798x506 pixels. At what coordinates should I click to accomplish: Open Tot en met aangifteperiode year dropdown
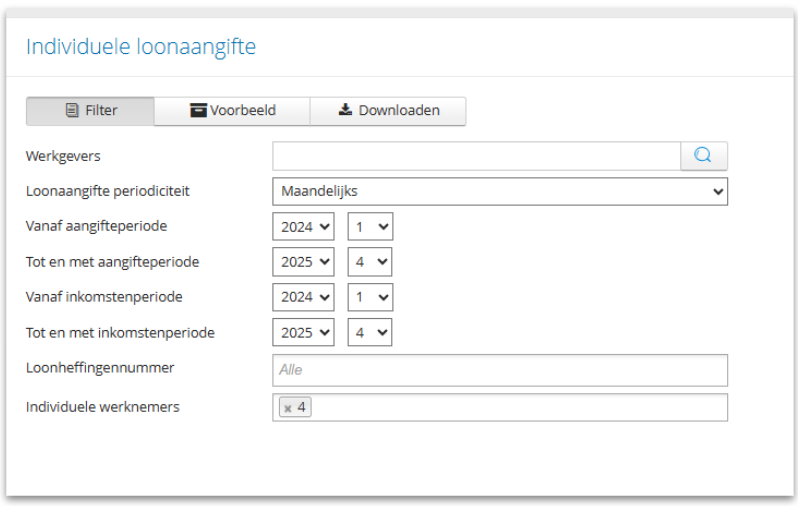(305, 262)
